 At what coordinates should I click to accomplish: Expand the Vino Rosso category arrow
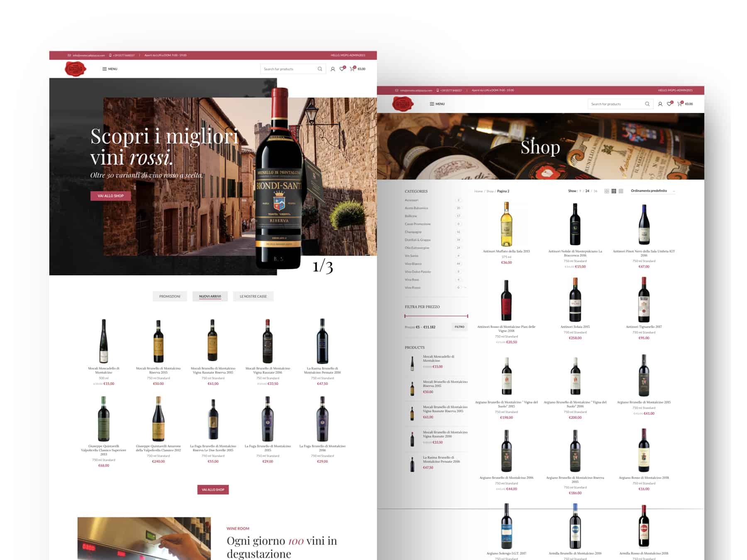tap(465, 287)
